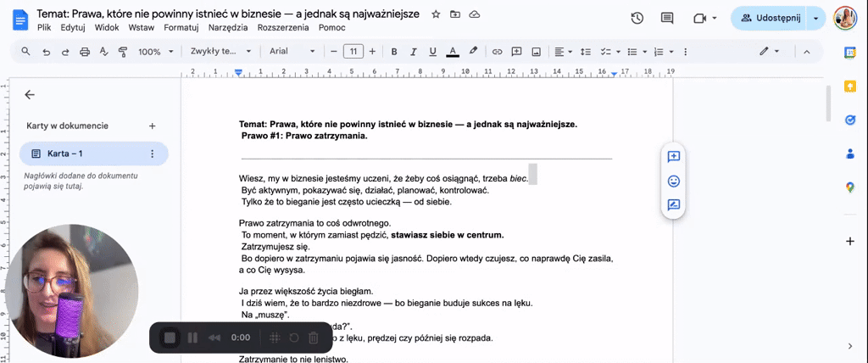Open Google Calendar side panel

pos(850,53)
